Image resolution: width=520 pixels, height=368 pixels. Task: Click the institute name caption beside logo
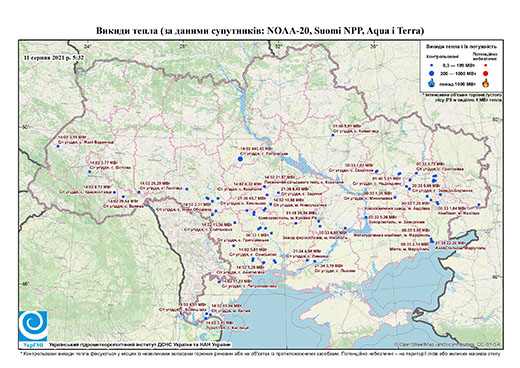pos(140,345)
